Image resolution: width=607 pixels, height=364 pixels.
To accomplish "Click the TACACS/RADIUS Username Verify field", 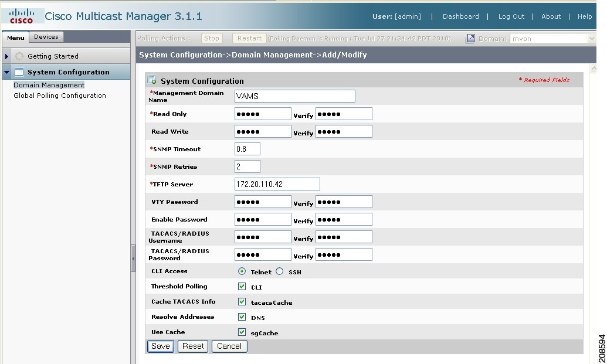I will 344,237.
